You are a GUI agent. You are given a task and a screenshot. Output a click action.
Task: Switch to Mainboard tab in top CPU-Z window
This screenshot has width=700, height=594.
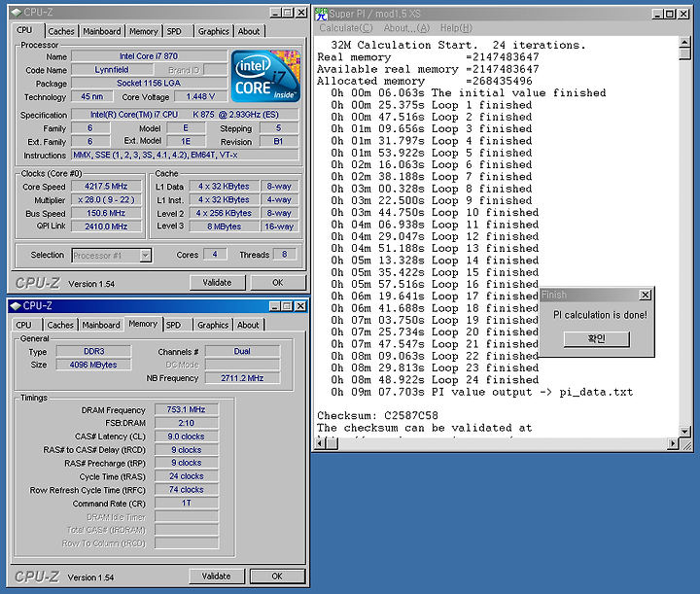102,31
